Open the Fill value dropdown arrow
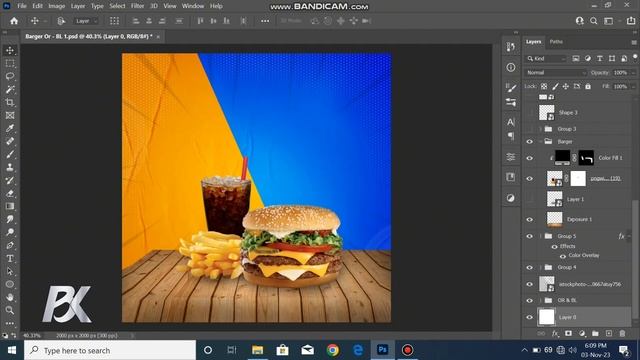Screen dimensions: 640x360 tap(633, 87)
